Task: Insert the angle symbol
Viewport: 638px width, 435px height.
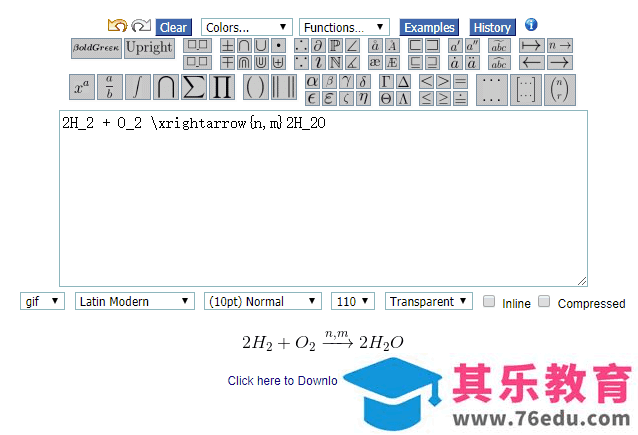Action: [x=352, y=46]
